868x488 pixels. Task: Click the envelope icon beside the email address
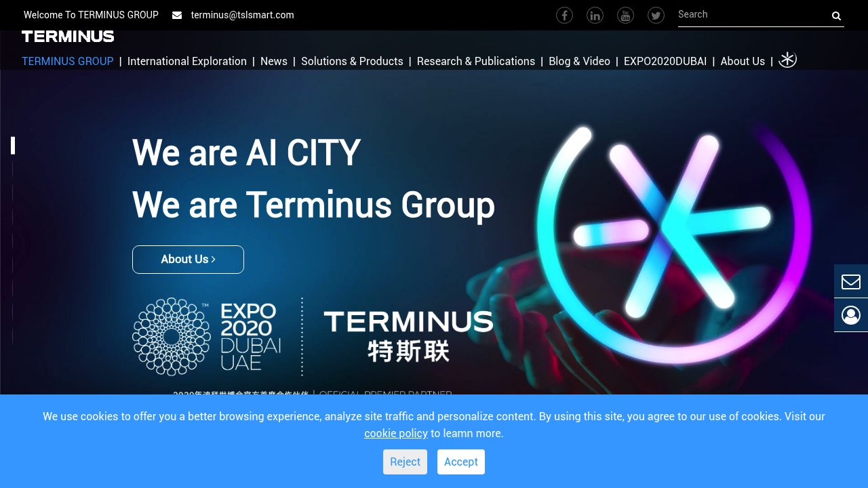(177, 15)
